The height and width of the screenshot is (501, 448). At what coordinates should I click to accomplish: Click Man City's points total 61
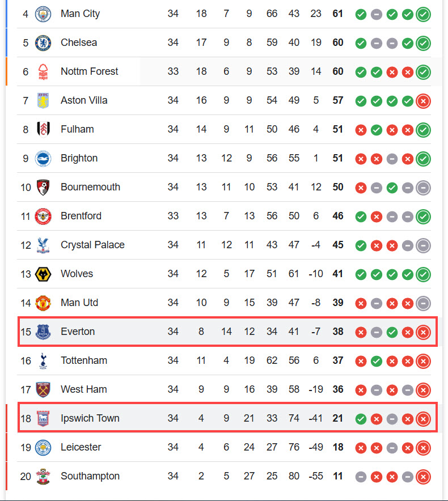pos(337,14)
